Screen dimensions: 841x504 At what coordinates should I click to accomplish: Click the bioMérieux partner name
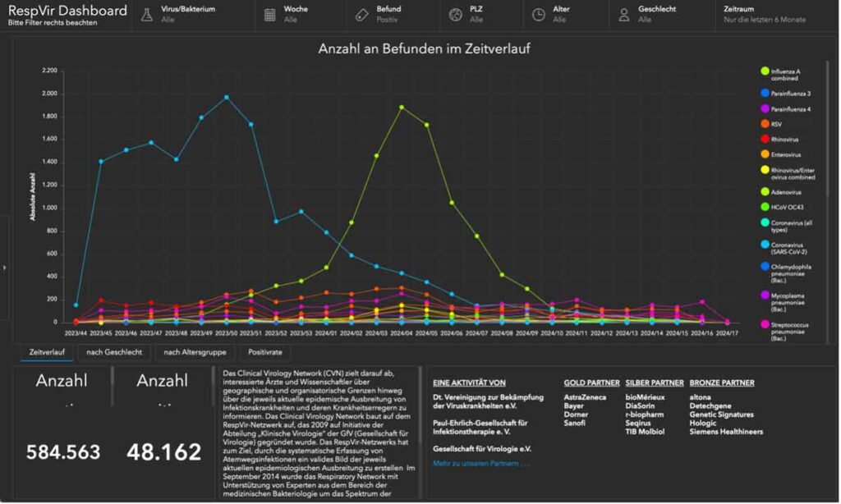646,397
